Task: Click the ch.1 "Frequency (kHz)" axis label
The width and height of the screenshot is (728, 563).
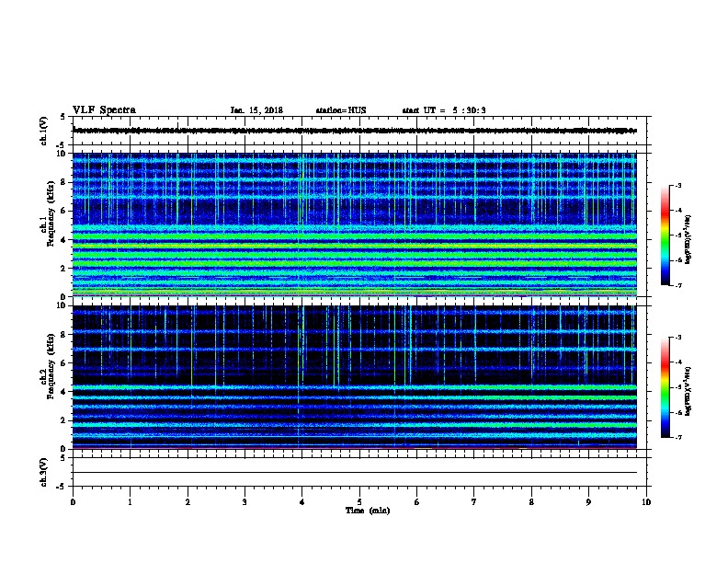Action: (51, 213)
